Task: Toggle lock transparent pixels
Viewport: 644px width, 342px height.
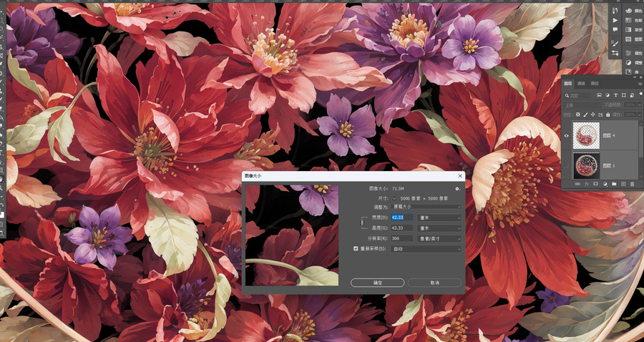Action: pyautogui.click(x=578, y=115)
